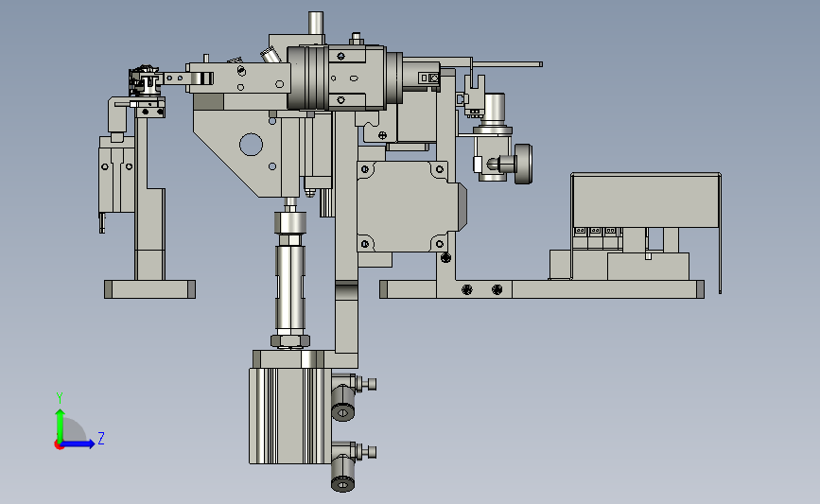Screen dimensions: 820x504
Task: Select the square stepper motor housing with four corner screws
Action: (403, 206)
